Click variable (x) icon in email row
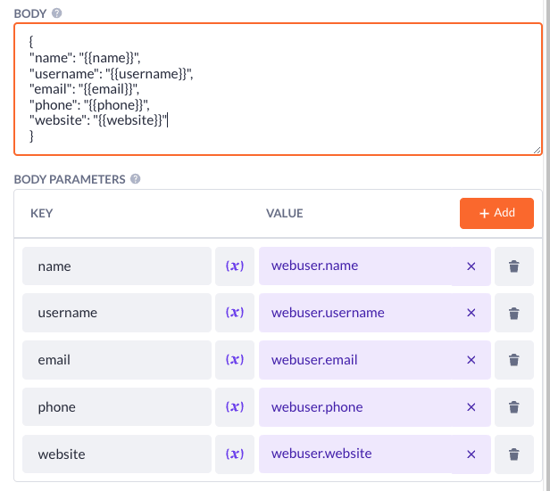 [235, 360]
